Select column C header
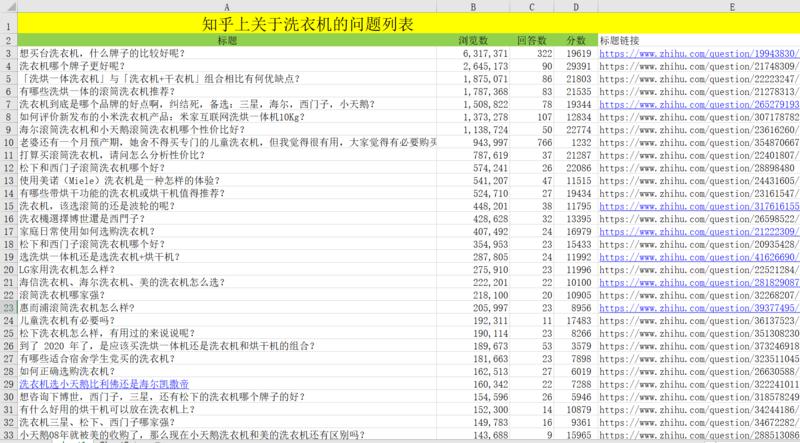 [x=532, y=7]
